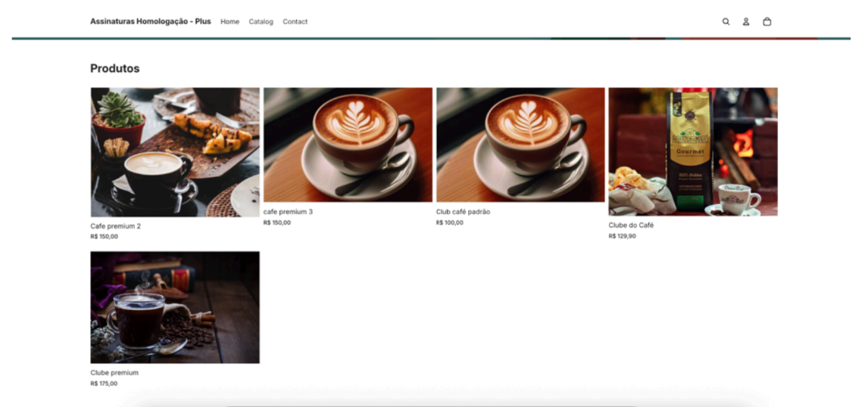Open the search magnifier icon
The image size is (868, 407).
[726, 22]
